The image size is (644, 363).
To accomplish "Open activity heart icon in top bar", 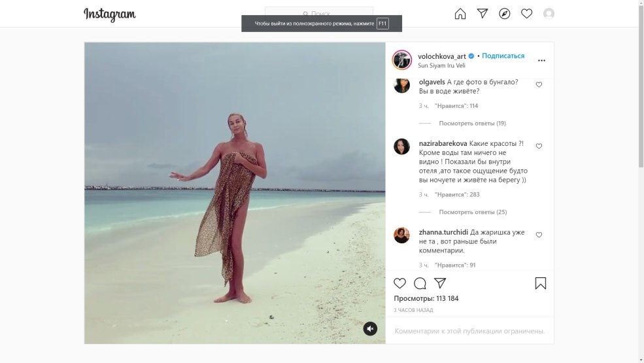I will 526,14.
